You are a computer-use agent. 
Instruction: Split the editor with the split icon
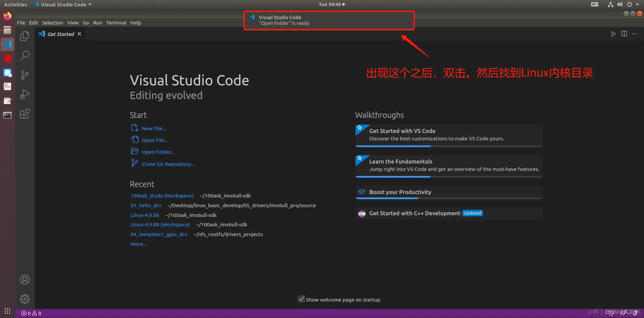624,34
